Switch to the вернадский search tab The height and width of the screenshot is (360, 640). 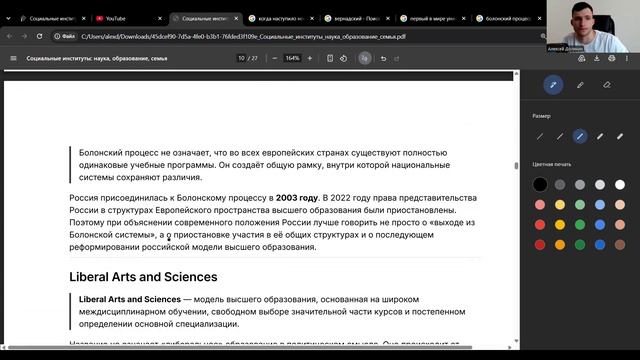click(357, 18)
